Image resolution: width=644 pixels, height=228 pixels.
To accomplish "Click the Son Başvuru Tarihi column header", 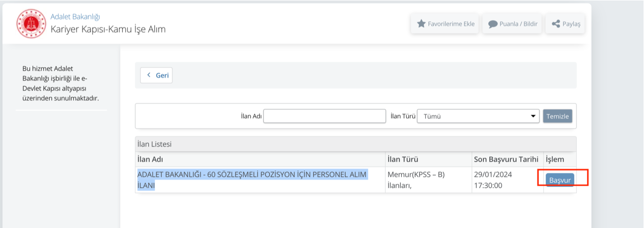I will coord(507,159).
